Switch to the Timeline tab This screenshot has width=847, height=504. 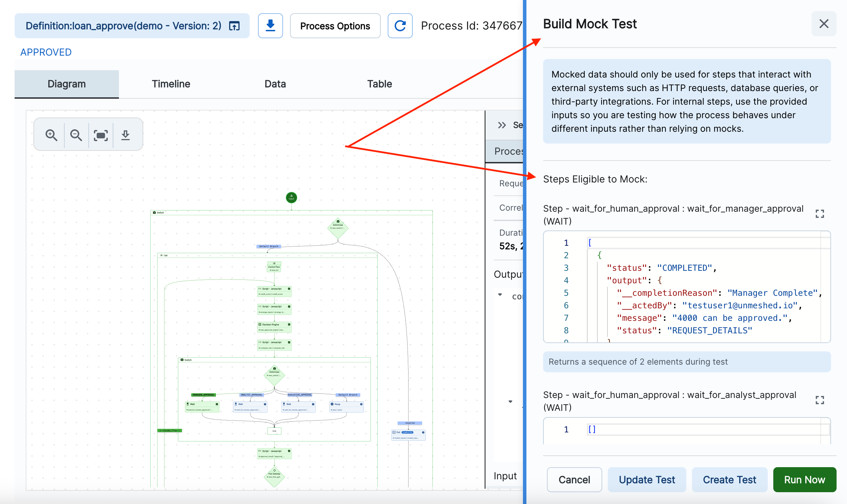click(171, 84)
